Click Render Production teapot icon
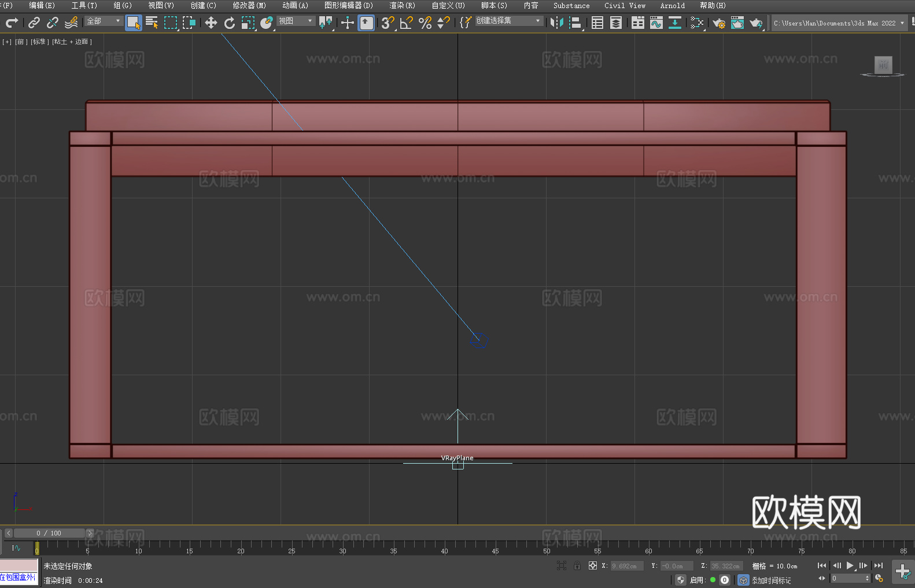Viewport: 915px width, 588px height. point(756,23)
